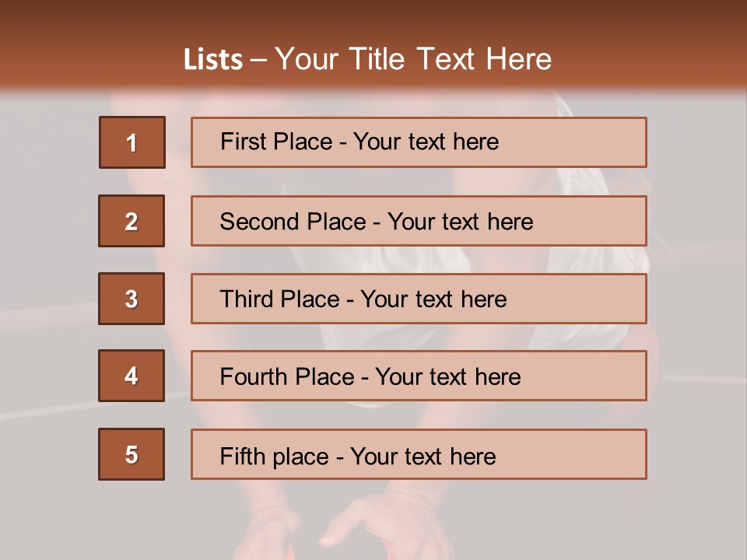Click the Fifth place text bar
The width and height of the screenshot is (747, 560).
[419, 454]
